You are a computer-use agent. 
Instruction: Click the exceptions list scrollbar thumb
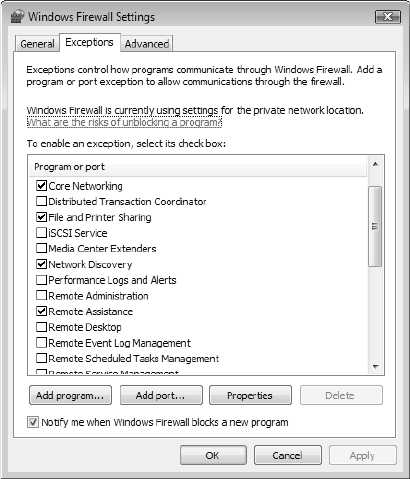coord(375,226)
